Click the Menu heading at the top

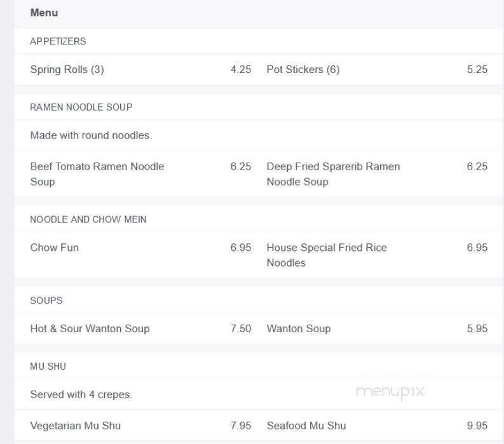click(x=44, y=13)
